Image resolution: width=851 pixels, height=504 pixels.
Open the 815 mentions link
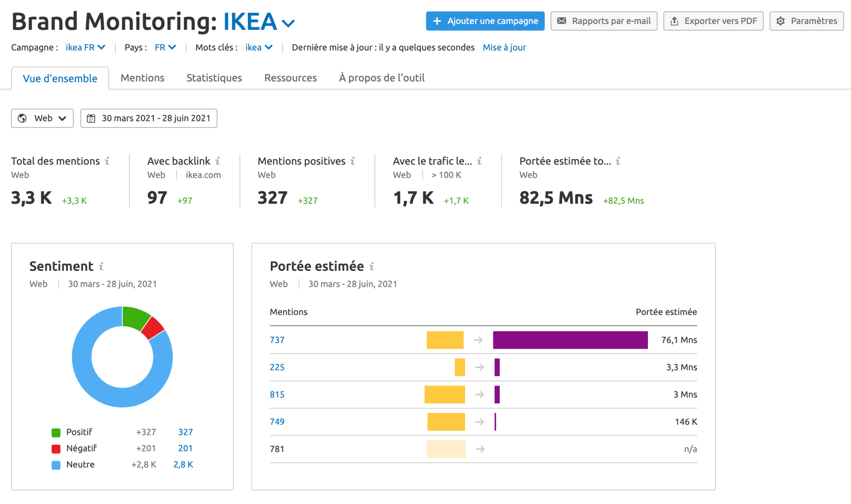pos(277,395)
